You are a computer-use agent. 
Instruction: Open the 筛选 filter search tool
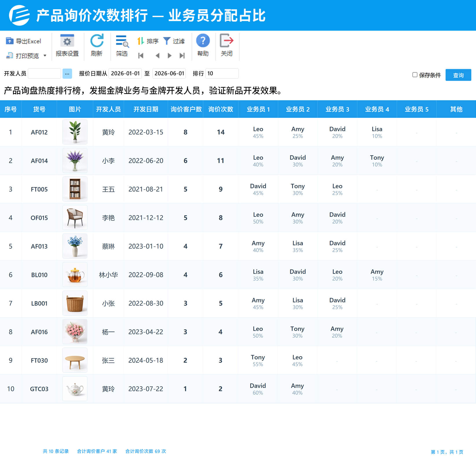coord(122,46)
